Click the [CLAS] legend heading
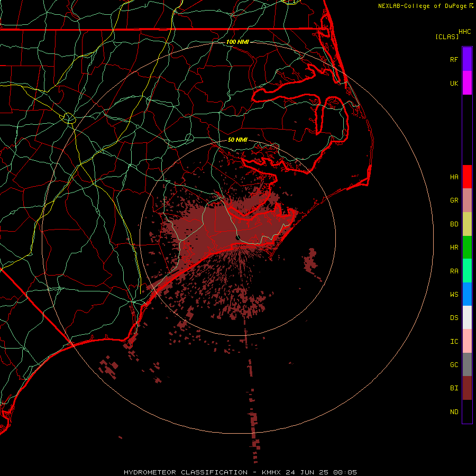476x476 pixels. pyautogui.click(x=447, y=36)
